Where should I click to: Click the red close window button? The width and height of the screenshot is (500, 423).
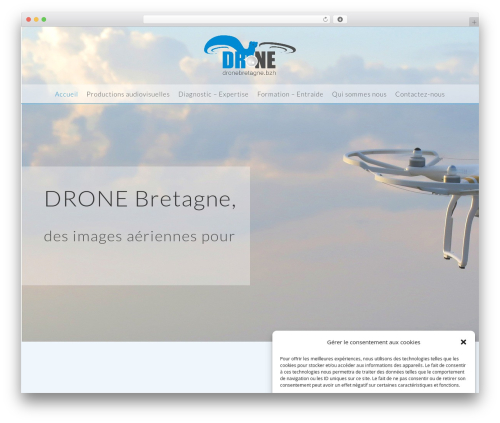click(x=29, y=20)
